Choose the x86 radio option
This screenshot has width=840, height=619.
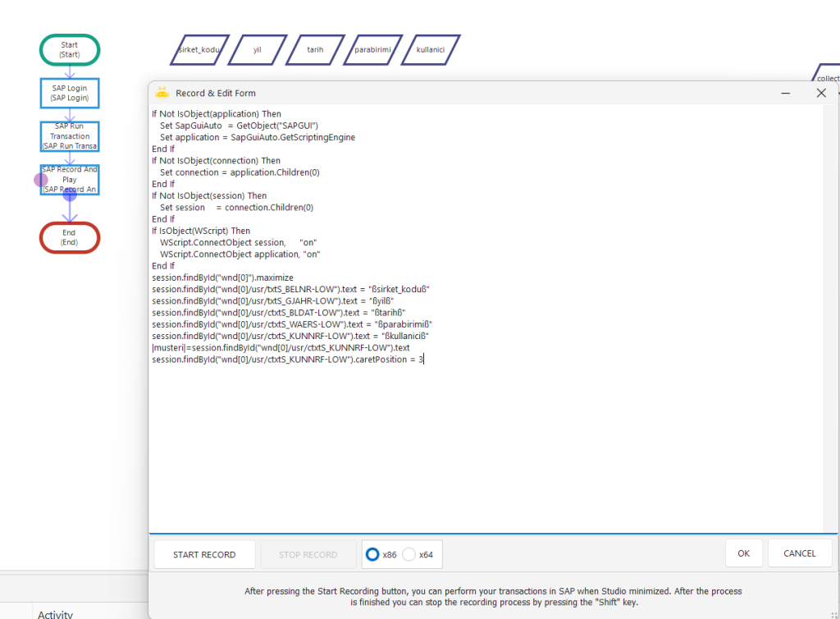pyautogui.click(x=372, y=554)
